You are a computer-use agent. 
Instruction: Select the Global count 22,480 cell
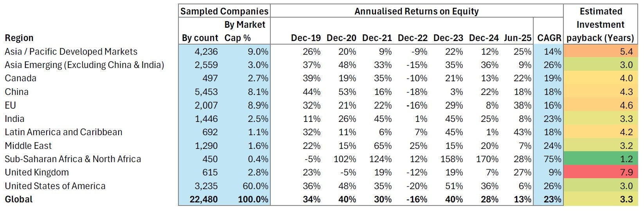(203, 199)
